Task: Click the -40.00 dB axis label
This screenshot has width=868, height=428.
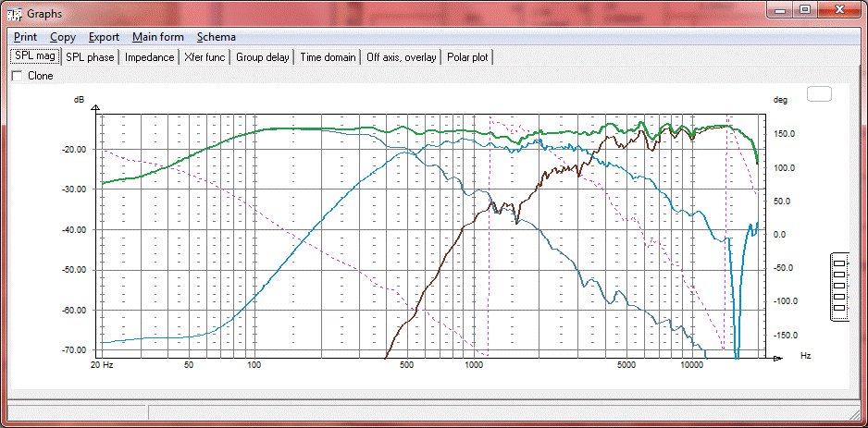Action: [x=72, y=229]
